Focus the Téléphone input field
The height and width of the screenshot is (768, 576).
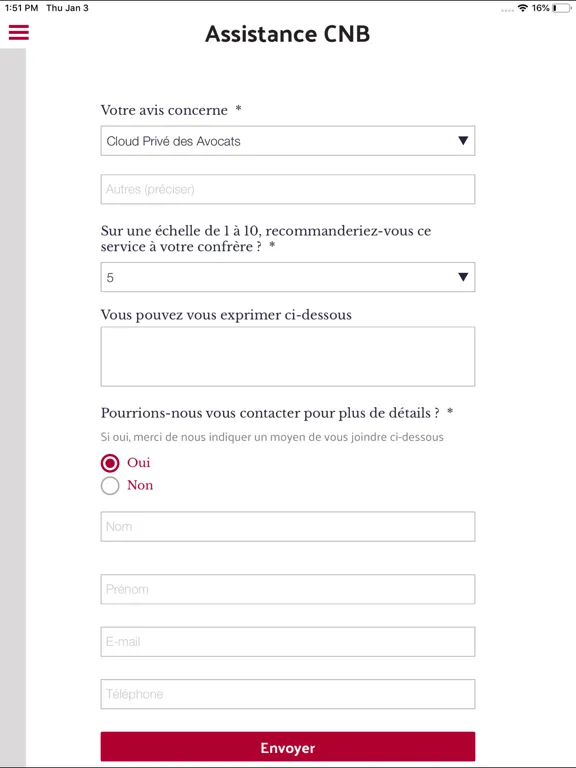click(288, 694)
